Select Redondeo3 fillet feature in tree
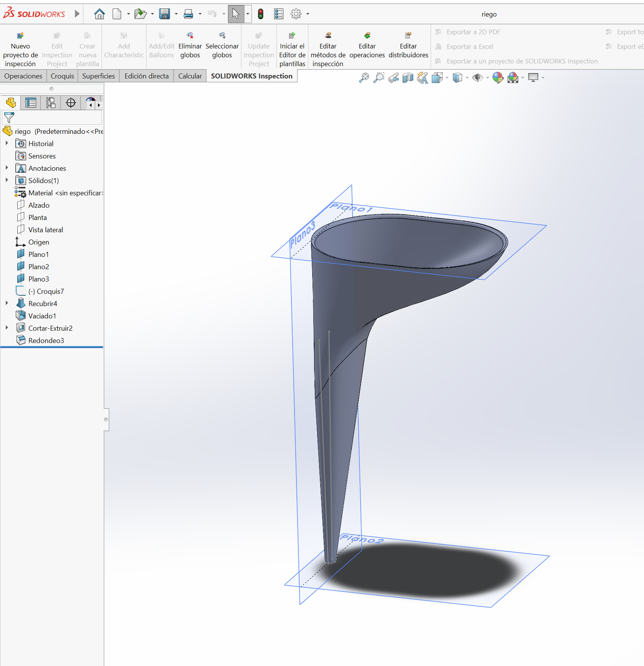 pos(46,341)
